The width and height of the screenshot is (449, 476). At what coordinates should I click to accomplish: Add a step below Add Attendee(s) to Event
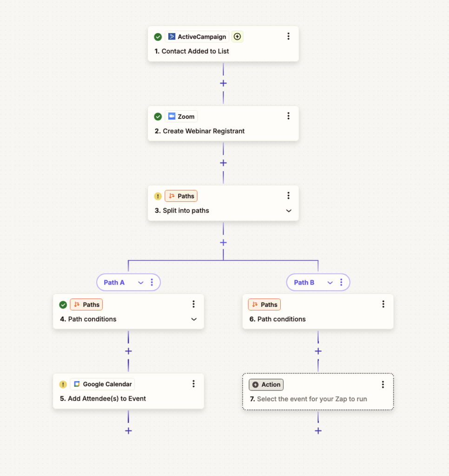click(x=128, y=430)
